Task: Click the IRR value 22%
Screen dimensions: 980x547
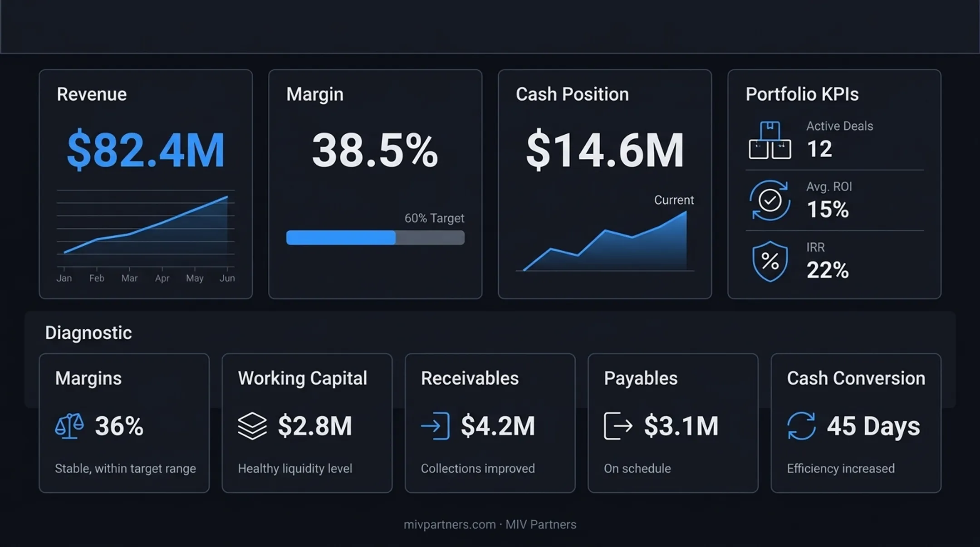Action: 828,270
